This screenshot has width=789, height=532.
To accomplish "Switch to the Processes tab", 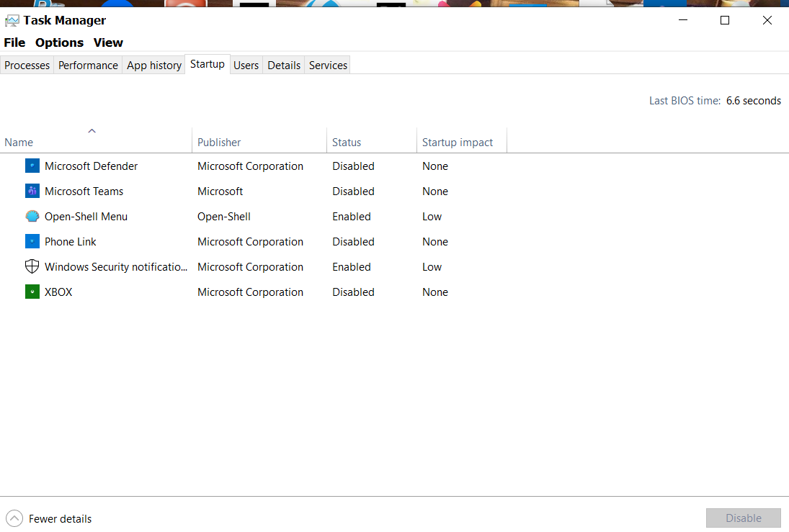I will coord(27,66).
